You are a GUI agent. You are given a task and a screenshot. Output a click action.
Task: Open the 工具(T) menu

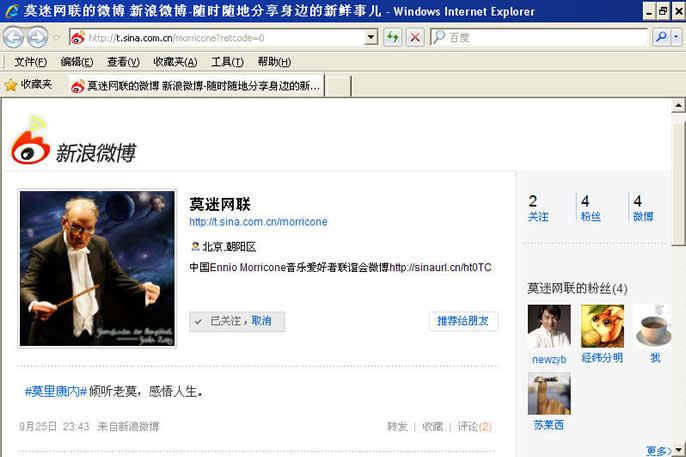228,62
